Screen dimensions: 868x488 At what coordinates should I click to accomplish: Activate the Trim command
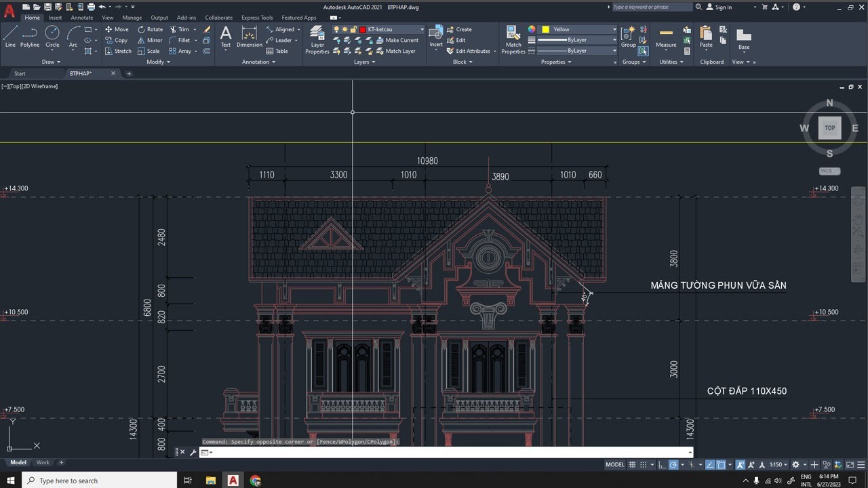click(x=180, y=29)
